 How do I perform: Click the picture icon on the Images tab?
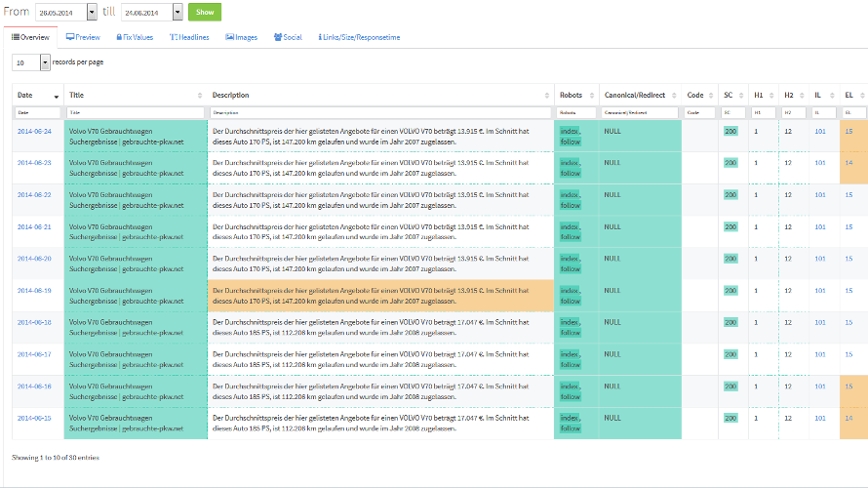tap(230, 37)
